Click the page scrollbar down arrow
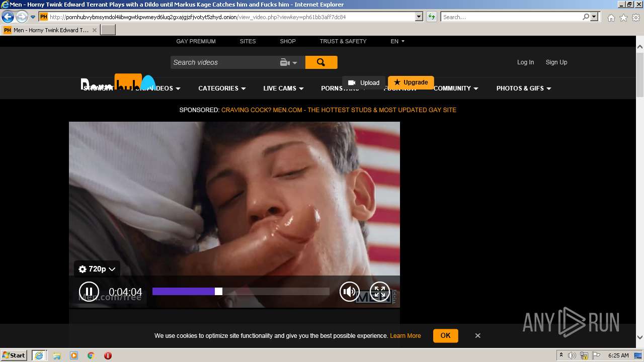This screenshot has width=644, height=362. [x=640, y=337]
